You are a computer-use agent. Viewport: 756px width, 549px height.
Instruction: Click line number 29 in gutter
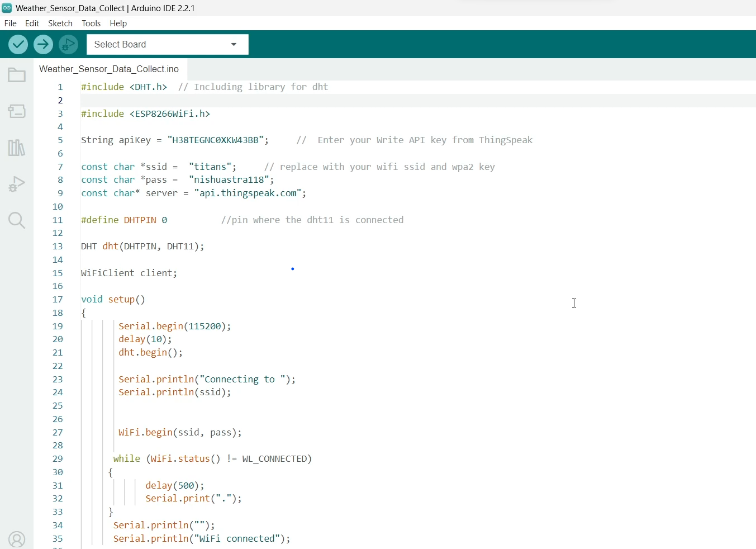(58, 459)
